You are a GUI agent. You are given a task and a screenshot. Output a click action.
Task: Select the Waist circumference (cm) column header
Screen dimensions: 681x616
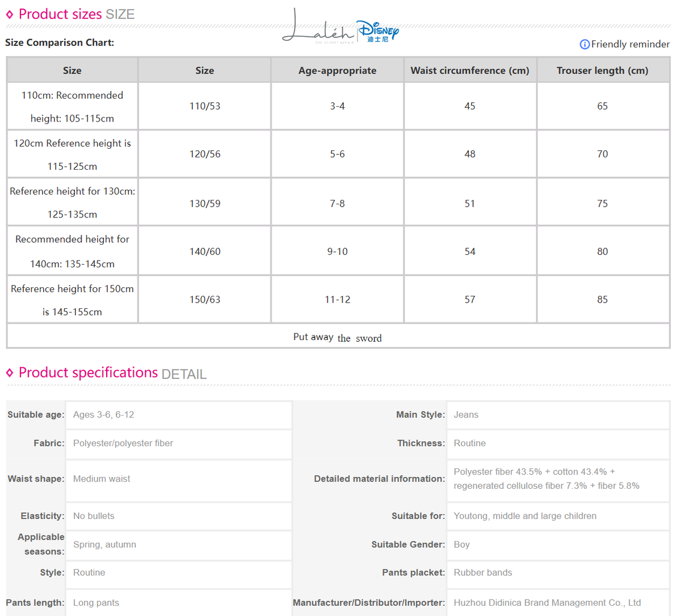[x=470, y=70]
